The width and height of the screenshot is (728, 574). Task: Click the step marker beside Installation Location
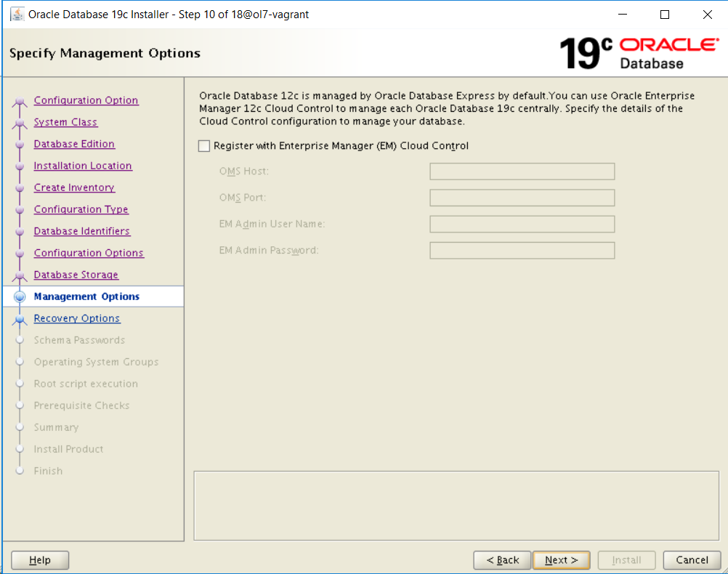pos(20,166)
